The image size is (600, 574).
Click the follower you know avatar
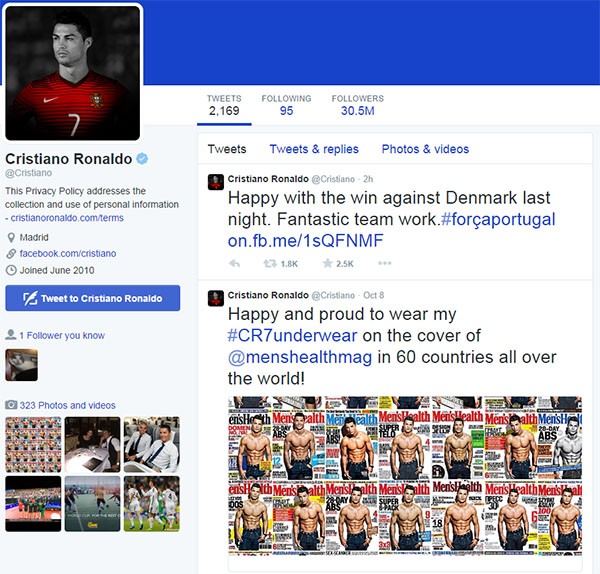point(21,365)
